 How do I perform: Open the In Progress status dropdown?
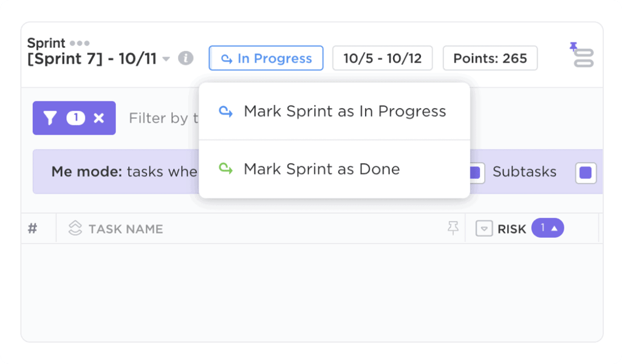[265, 58]
